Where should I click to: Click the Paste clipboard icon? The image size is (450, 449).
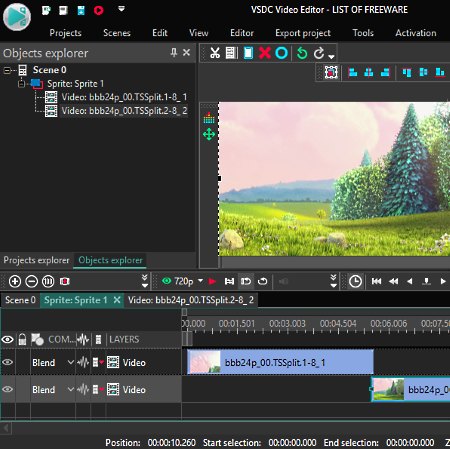pos(248,53)
